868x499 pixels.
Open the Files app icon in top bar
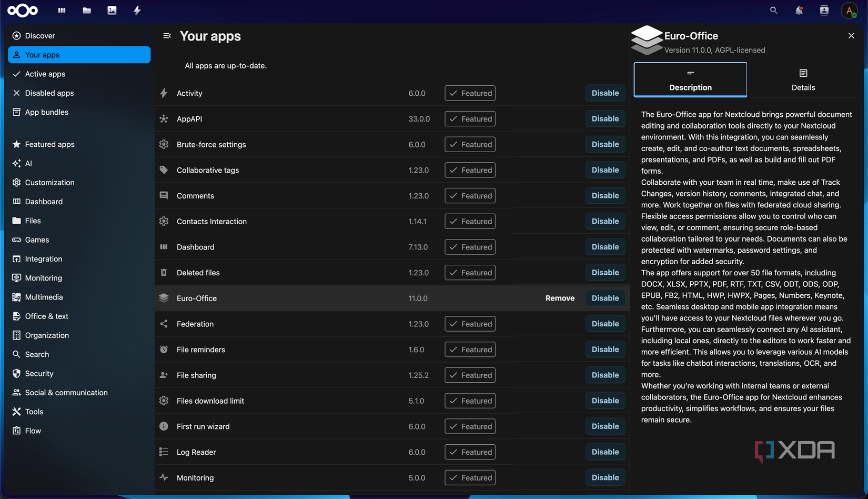pyautogui.click(x=87, y=11)
